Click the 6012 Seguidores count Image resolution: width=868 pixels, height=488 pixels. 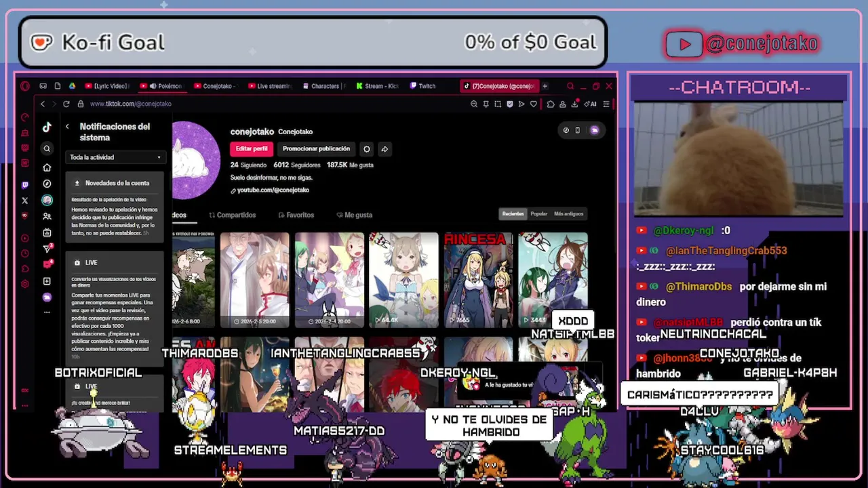point(296,165)
